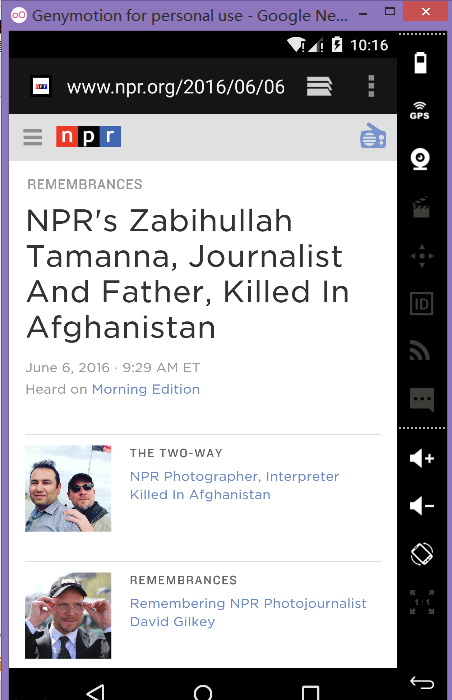This screenshot has height=700, width=452.
Task: Click thumbnail of two men photo
Action: tap(68, 488)
